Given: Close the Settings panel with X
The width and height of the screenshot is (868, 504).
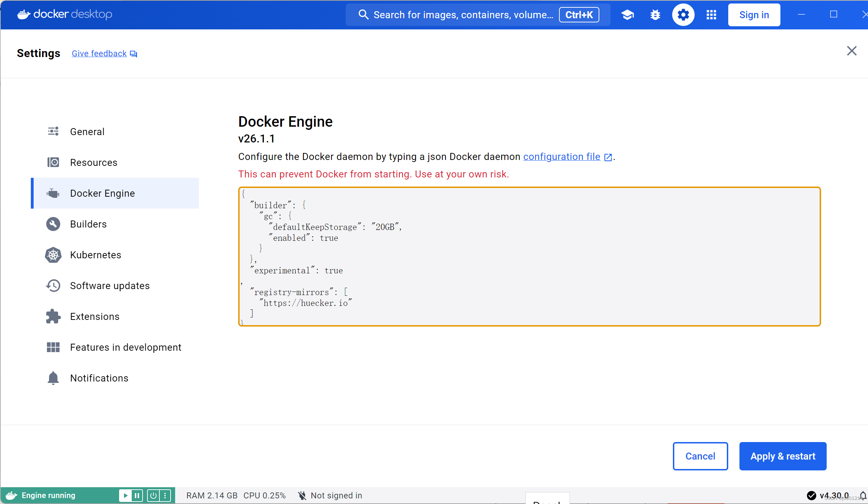Looking at the screenshot, I should 852,51.
